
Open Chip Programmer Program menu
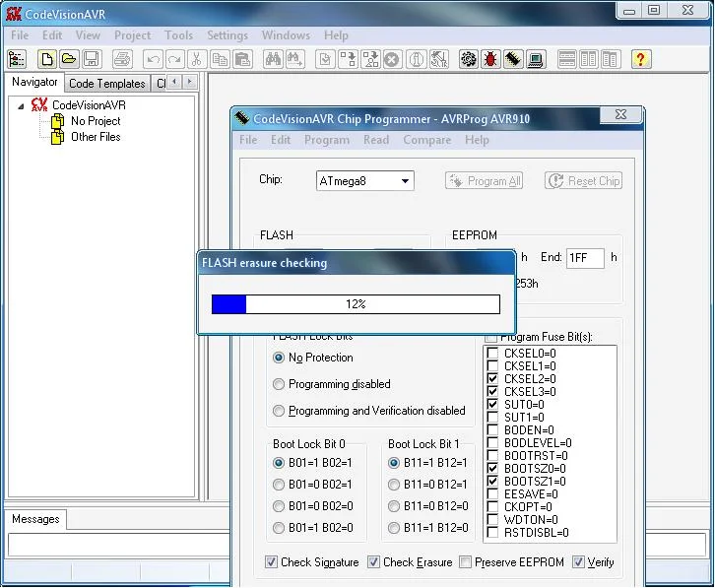327,140
